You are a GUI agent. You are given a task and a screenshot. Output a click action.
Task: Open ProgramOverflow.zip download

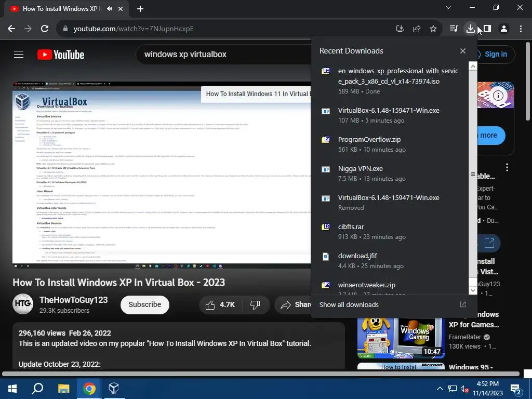[390, 144]
